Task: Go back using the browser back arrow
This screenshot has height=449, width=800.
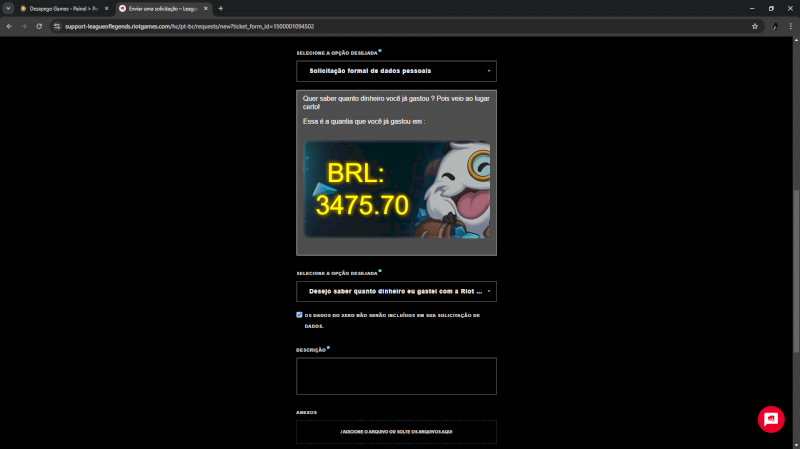Action: click(9, 27)
